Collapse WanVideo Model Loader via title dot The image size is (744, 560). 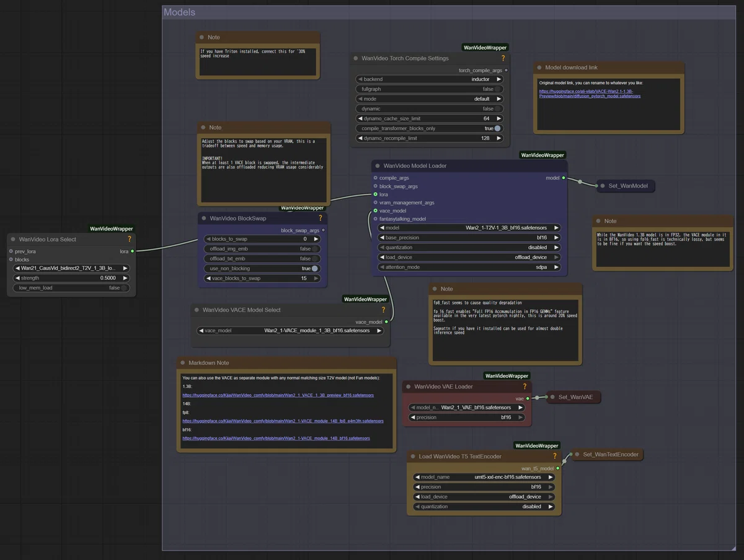378,166
